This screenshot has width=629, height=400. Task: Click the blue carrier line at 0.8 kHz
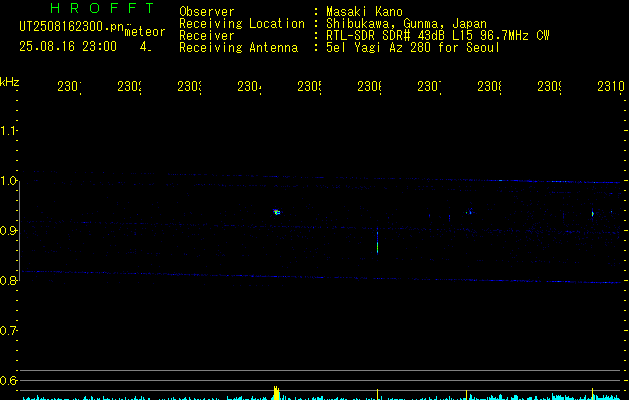click(x=321, y=277)
